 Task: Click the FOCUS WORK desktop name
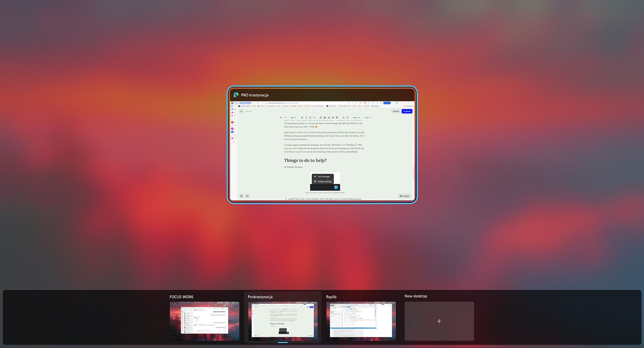click(x=182, y=297)
